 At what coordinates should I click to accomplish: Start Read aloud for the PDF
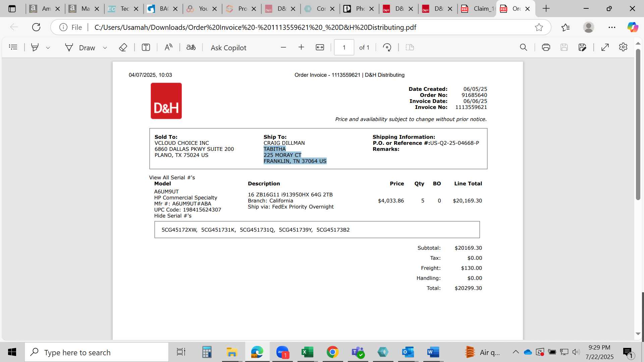[x=168, y=47]
